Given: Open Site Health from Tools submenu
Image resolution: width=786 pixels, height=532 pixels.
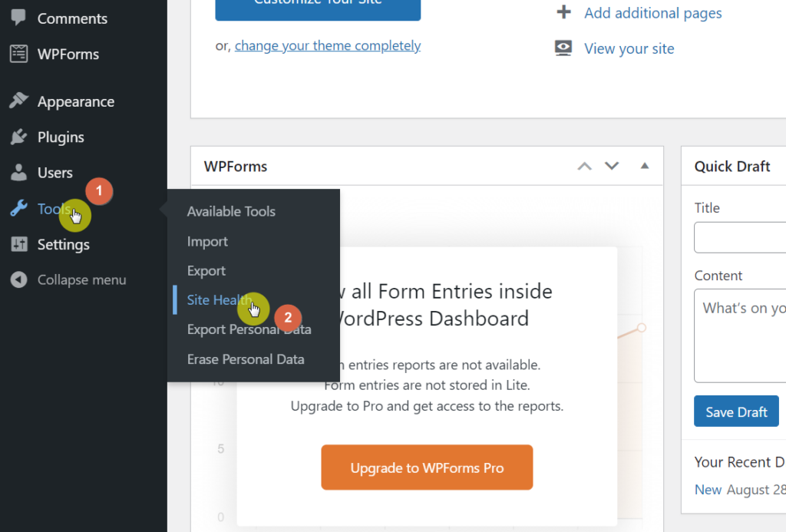Looking at the screenshot, I should pyautogui.click(x=219, y=300).
